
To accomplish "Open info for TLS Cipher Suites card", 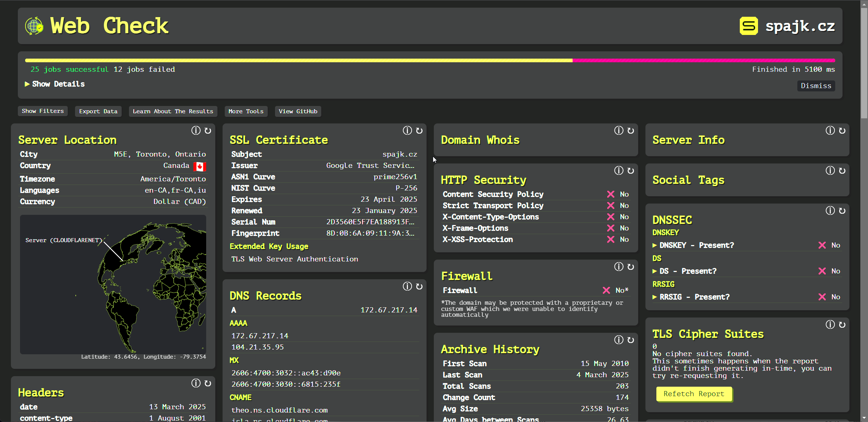I will 830,324.
